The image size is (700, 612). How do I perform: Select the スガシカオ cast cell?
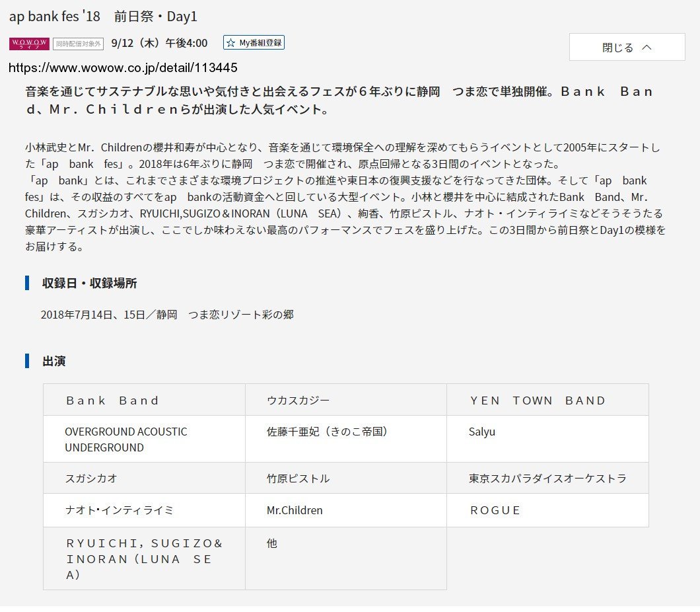(x=144, y=478)
